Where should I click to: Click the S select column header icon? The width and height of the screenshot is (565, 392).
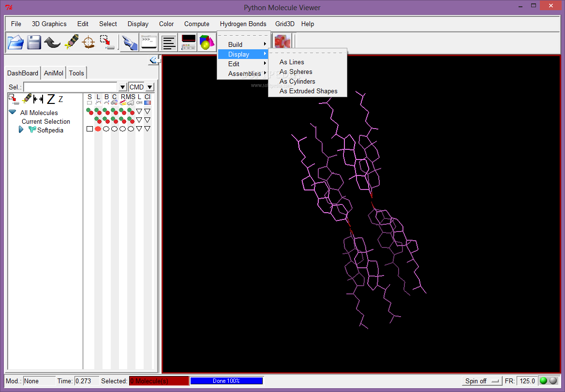tap(89, 99)
